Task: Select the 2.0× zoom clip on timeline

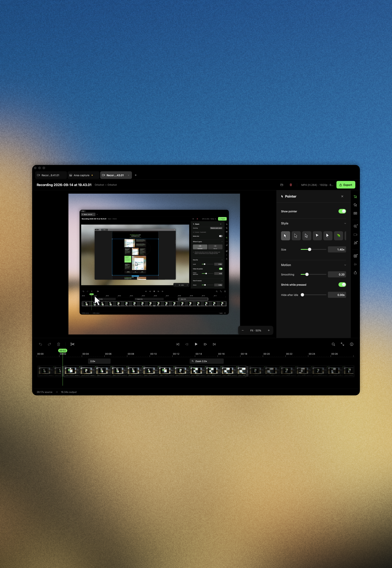Action: 99,361
